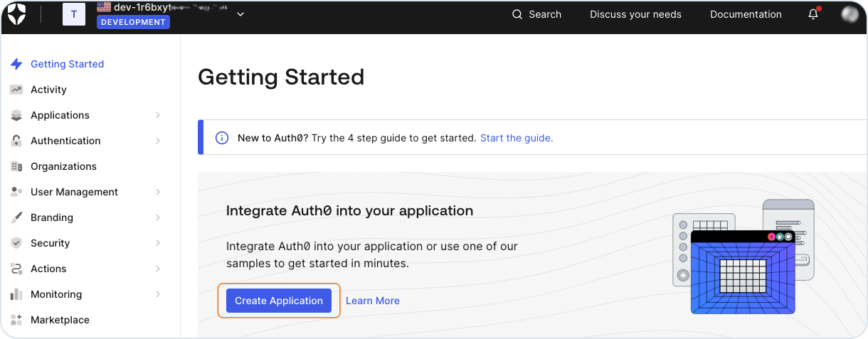
Task: Open Documentation in the top bar
Action: pyautogui.click(x=746, y=14)
